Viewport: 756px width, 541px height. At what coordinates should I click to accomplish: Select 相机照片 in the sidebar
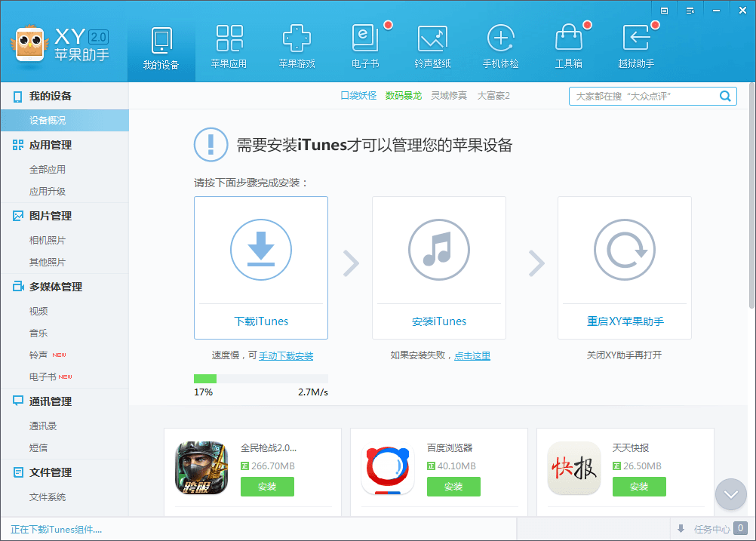pyautogui.click(x=48, y=241)
